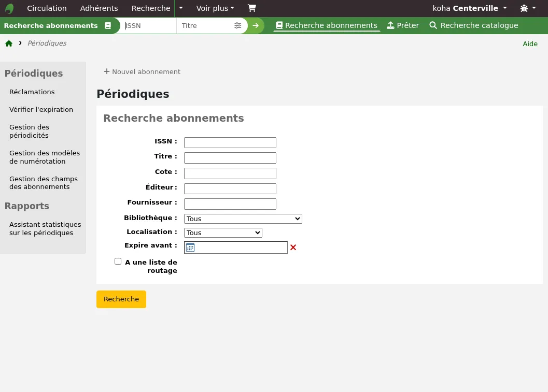Focus the Fournisseur input field
The height and width of the screenshot is (392, 548).
(230, 204)
